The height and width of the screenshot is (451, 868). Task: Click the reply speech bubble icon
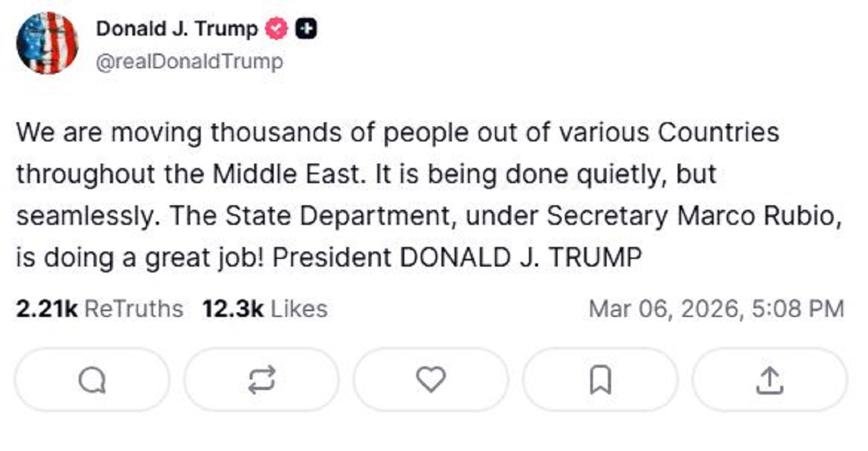click(x=92, y=380)
